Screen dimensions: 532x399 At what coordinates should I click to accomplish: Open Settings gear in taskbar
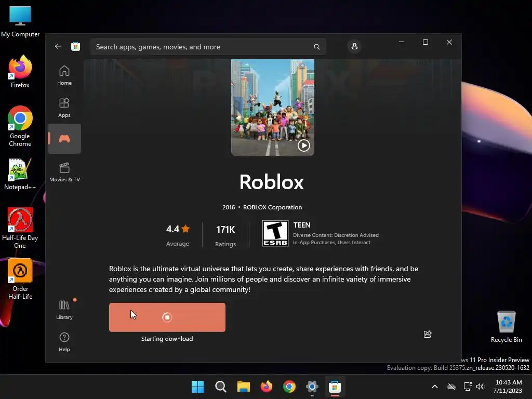(312, 387)
